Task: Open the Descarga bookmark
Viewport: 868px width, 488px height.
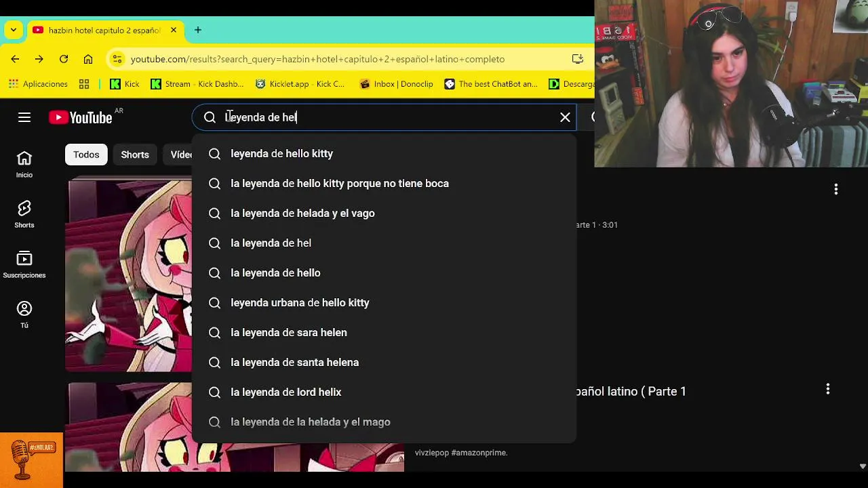Action: click(x=572, y=84)
